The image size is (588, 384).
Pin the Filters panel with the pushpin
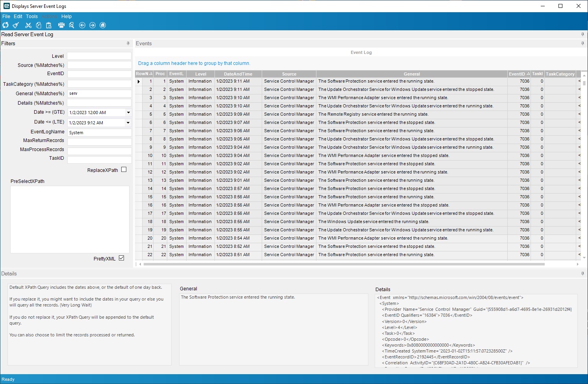click(128, 43)
